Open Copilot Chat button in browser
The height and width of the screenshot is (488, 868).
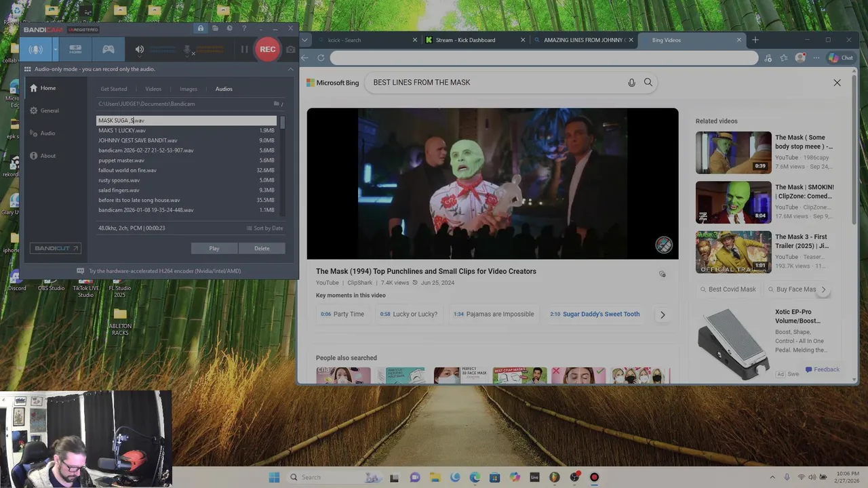click(x=842, y=58)
